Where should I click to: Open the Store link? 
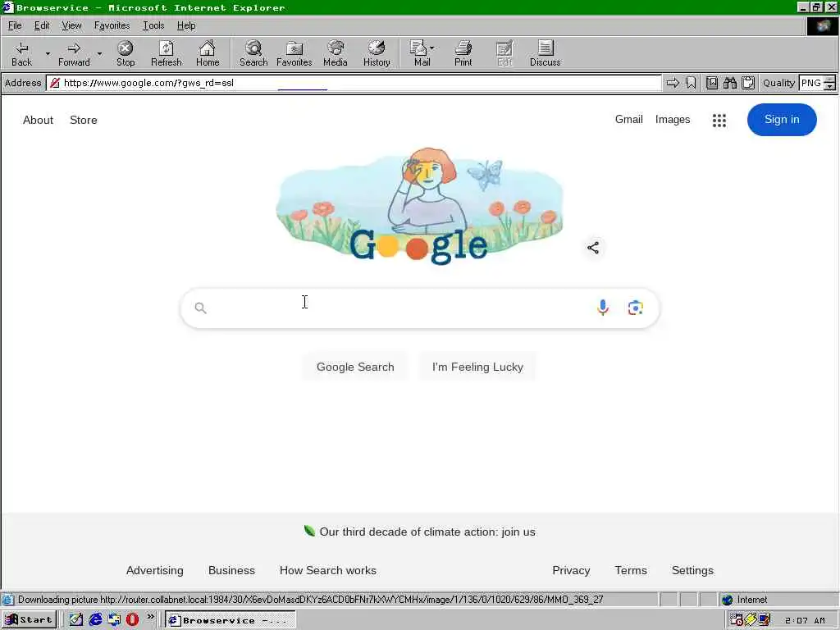[x=84, y=120]
